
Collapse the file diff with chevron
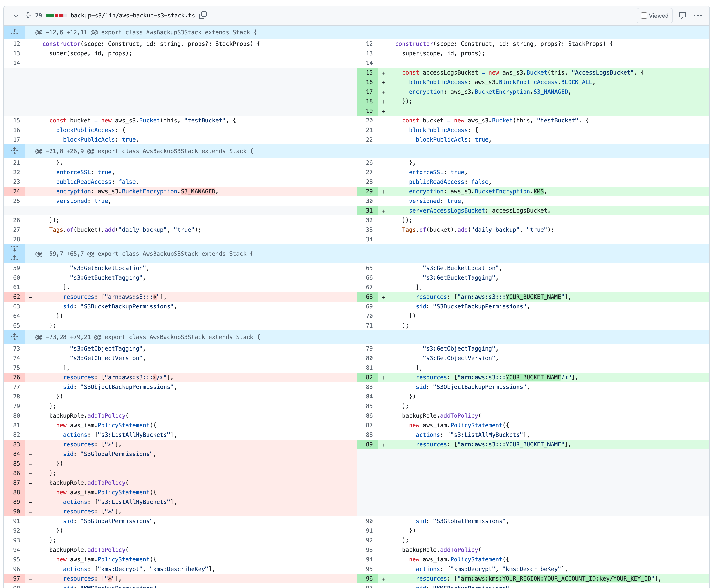[16, 16]
